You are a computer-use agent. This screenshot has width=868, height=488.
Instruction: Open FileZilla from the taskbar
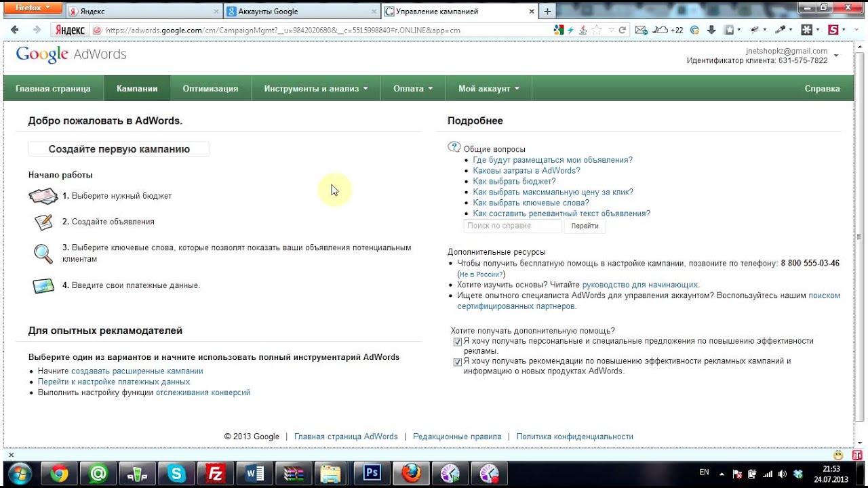click(216, 473)
